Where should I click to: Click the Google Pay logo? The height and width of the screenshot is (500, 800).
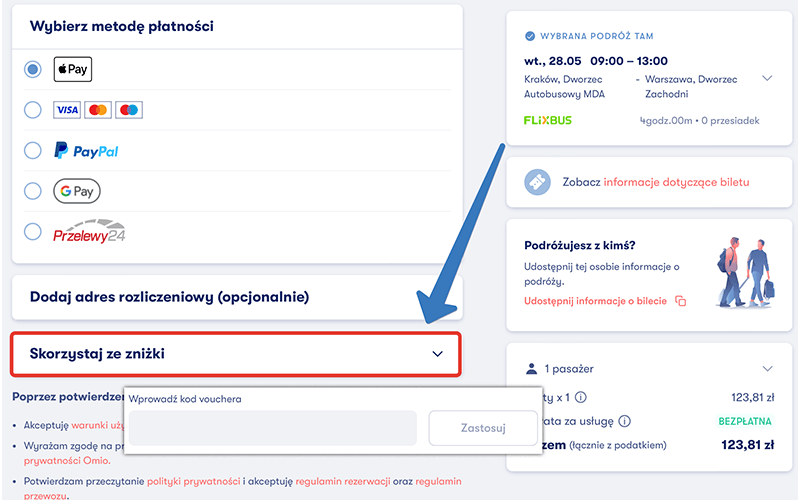(x=77, y=191)
